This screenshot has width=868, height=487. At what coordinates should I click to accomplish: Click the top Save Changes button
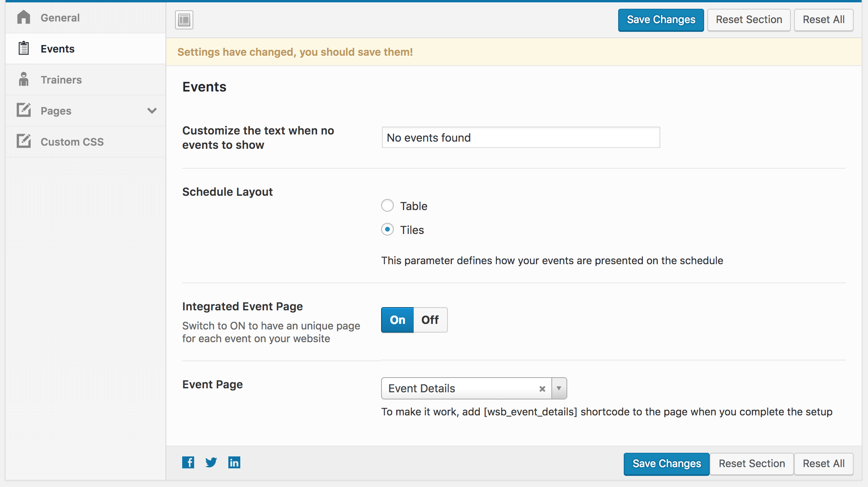click(661, 20)
